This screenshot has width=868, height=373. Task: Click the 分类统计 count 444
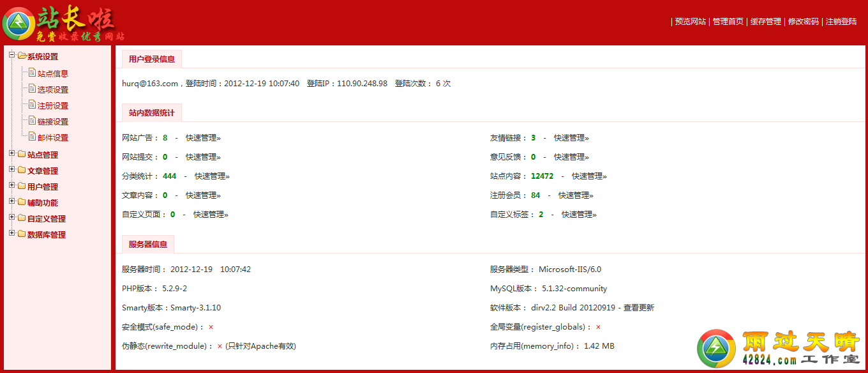pyautogui.click(x=169, y=176)
